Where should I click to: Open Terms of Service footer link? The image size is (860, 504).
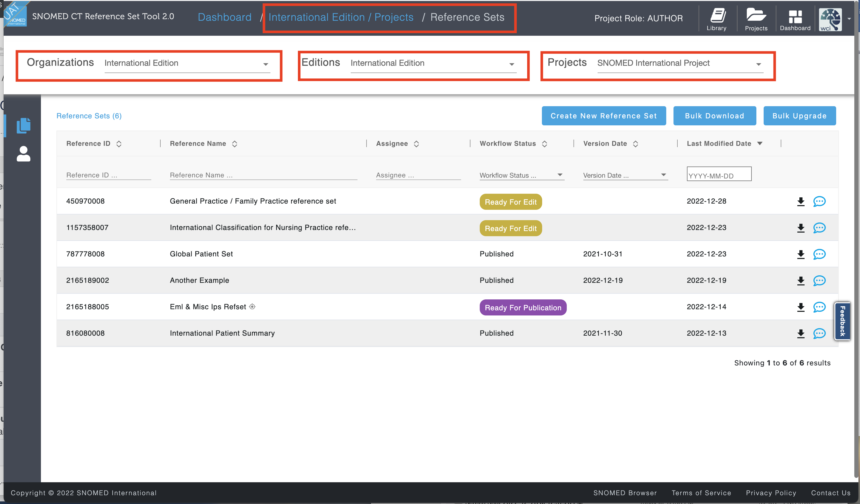[701, 493]
